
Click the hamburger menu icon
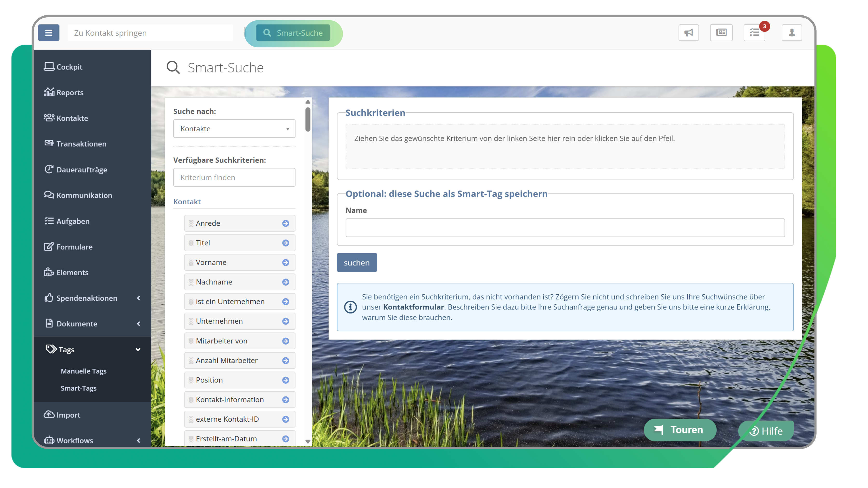(48, 33)
